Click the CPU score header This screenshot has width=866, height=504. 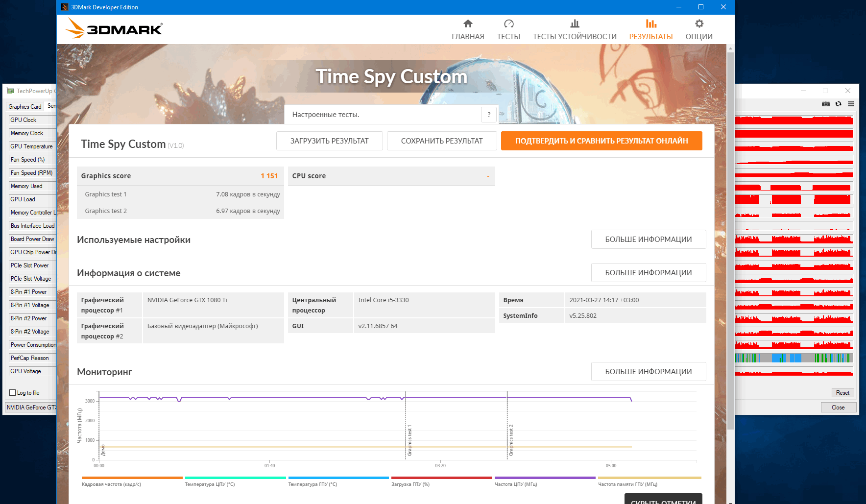391,176
